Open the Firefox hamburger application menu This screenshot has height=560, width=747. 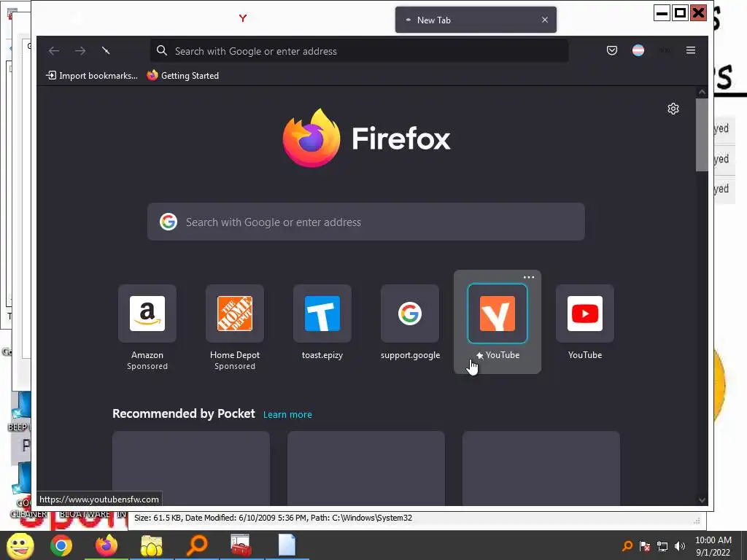point(690,50)
